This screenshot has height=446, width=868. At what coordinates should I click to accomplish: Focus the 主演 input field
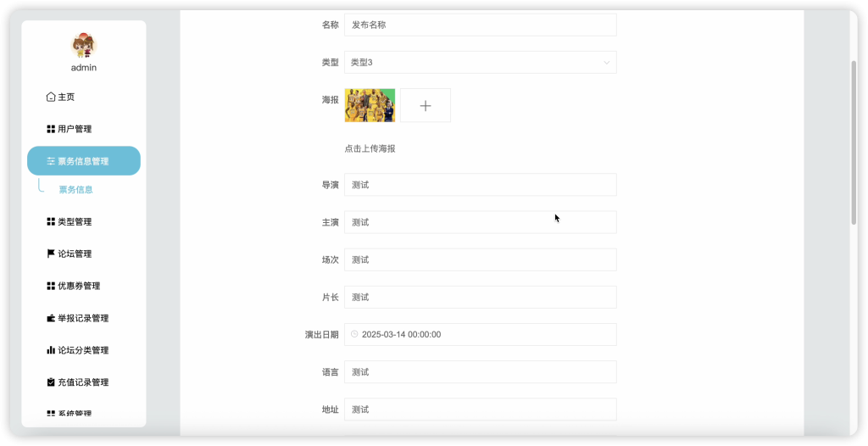480,222
